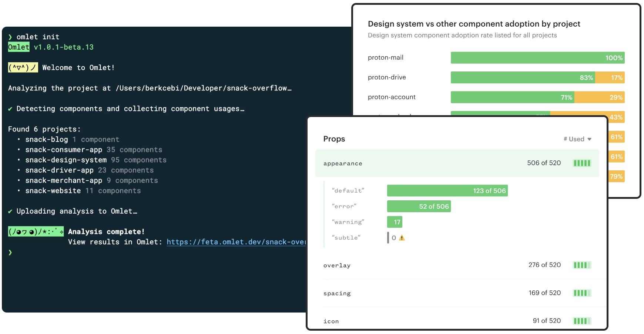Click the "default" 123 of 506 bar
The image size is (644, 334).
click(x=447, y=191)
